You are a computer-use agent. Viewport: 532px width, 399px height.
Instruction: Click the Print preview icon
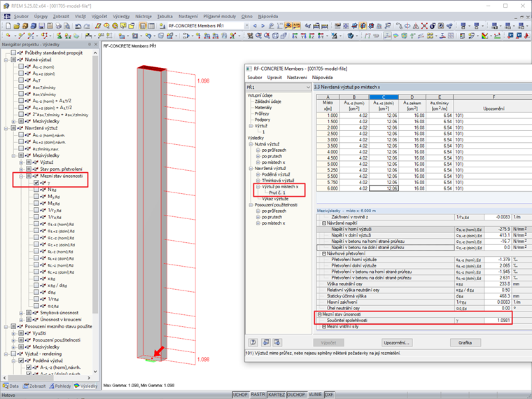pyautogui.click(x=66, y=26)
